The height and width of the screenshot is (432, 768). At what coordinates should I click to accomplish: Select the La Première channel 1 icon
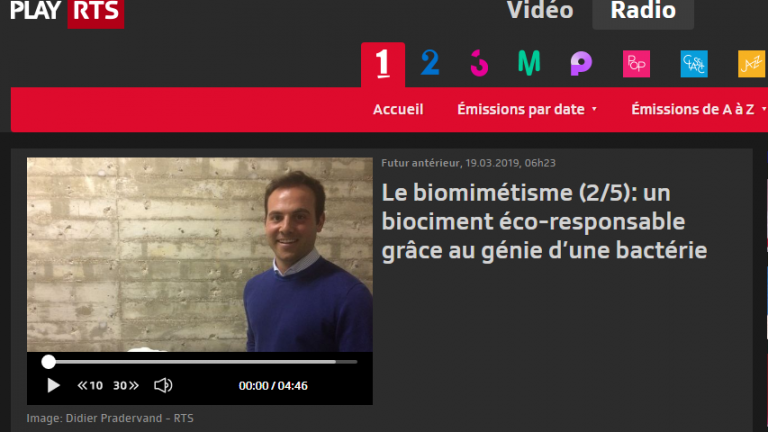383,64
